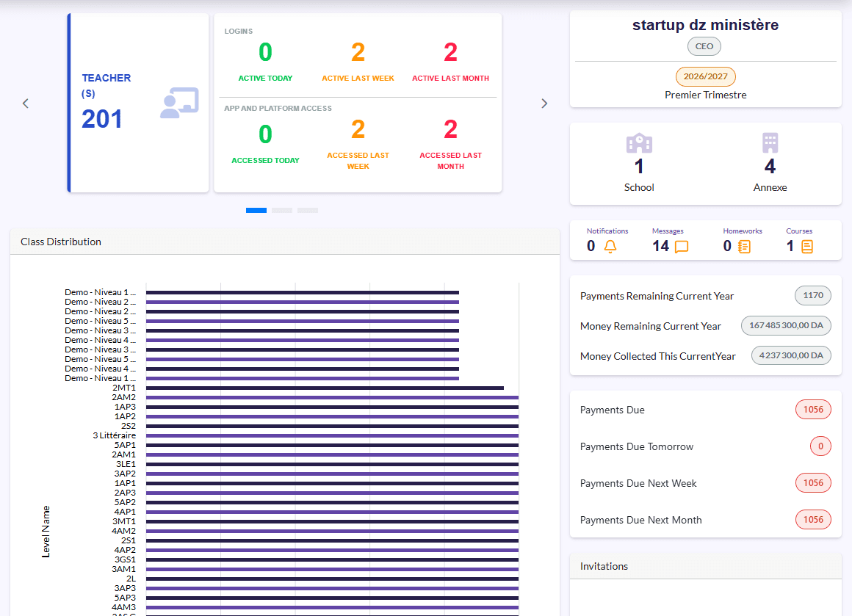Viewport: 852px width, 616px height.
Task: Open courses document icon
Action: coord(807,247)
